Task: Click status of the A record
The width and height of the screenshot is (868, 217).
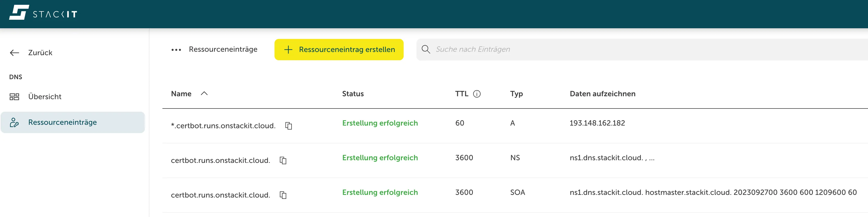Action: click(380, 123)
